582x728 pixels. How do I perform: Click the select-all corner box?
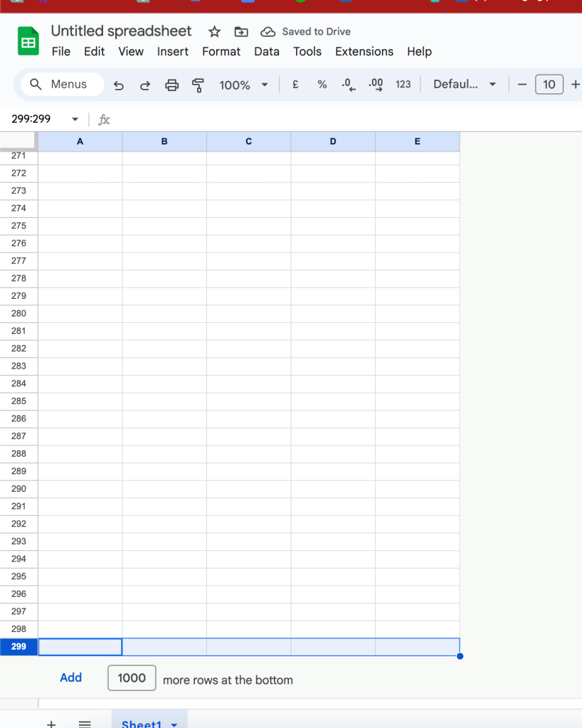[x=18, y=141]
